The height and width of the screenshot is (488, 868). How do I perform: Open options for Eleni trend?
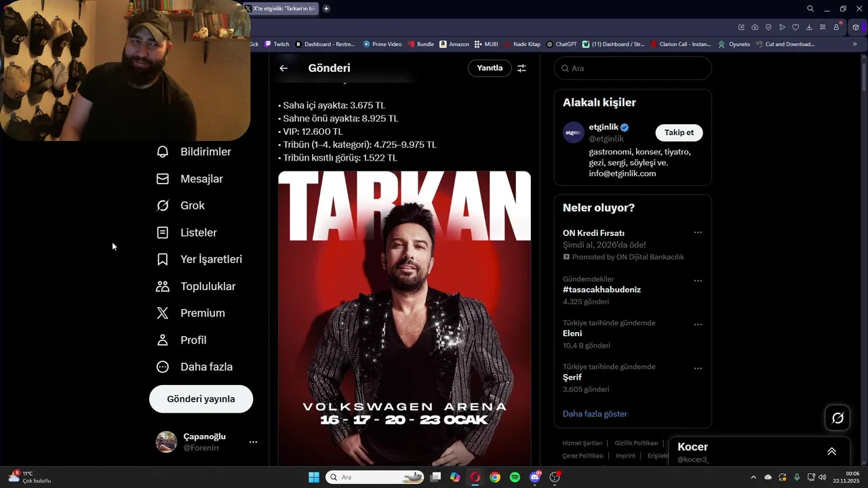[698, 325]
